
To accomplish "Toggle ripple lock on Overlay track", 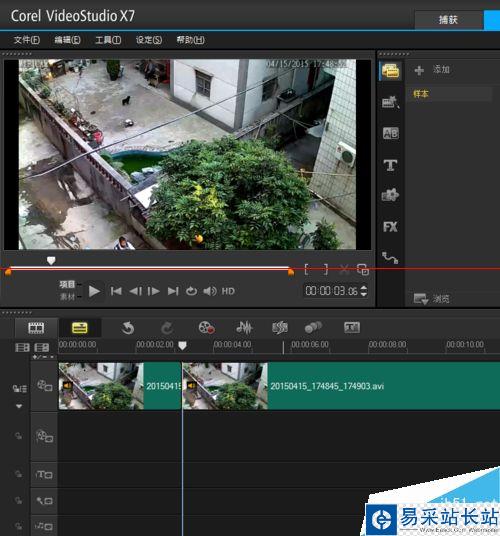I will (18, 436).
